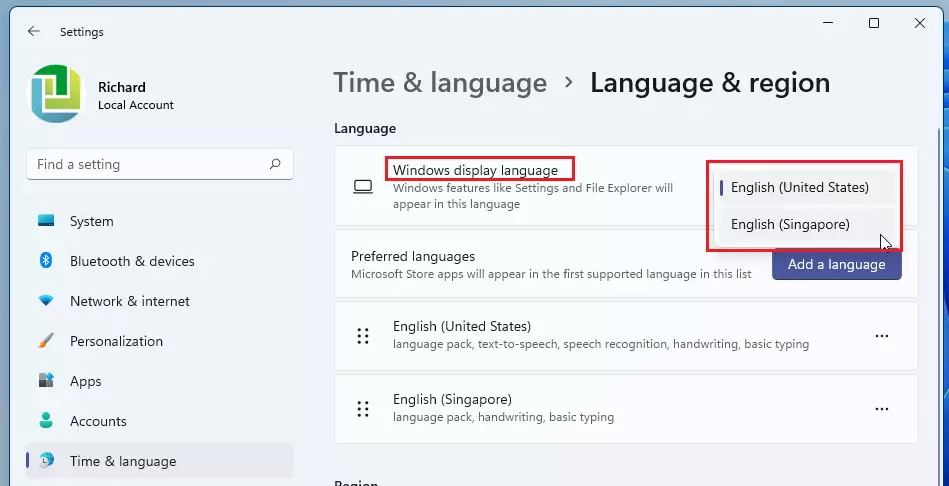Open the Richard profile picture
Viewport: 949px width, 486px height.
pos(57,94)
